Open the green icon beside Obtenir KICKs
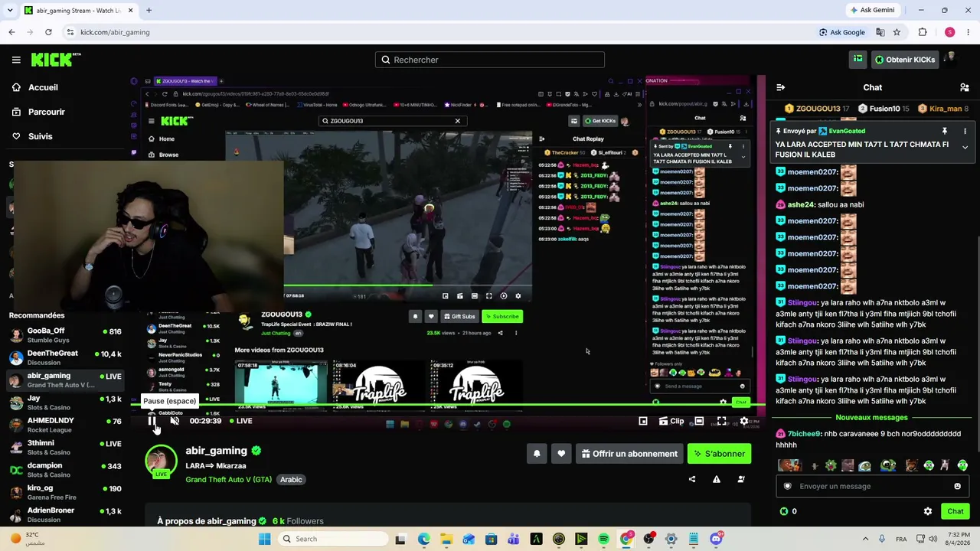Viewport: 980px width, 551px height. tap(858, 60)
